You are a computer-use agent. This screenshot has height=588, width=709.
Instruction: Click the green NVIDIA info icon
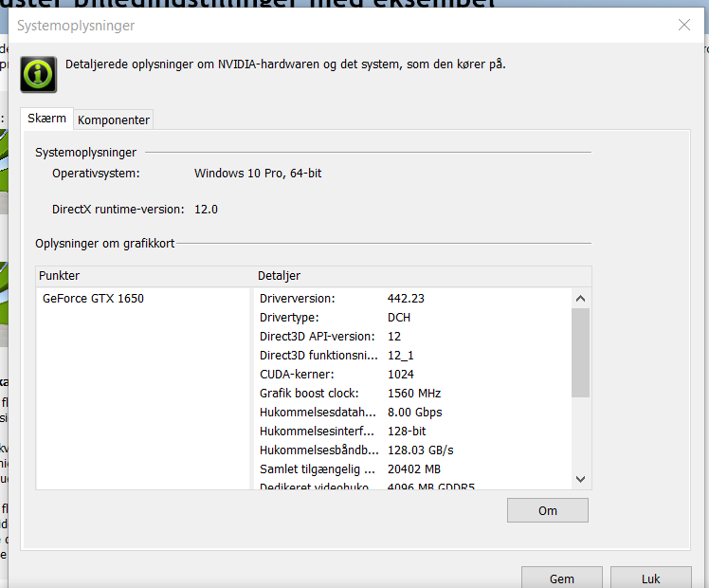[x=39, y=75]
